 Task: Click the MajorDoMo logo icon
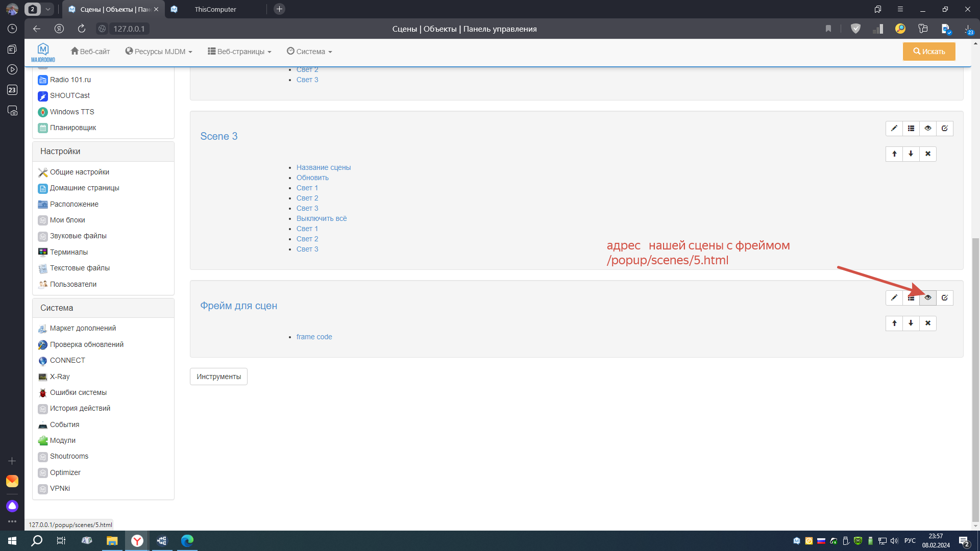(x=43, y=52)
